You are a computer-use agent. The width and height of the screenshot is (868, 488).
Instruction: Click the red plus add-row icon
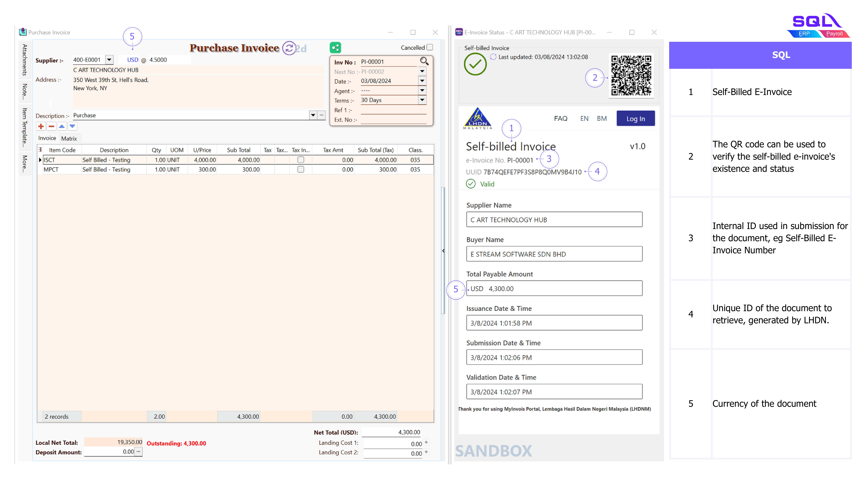tap(41, 126)
